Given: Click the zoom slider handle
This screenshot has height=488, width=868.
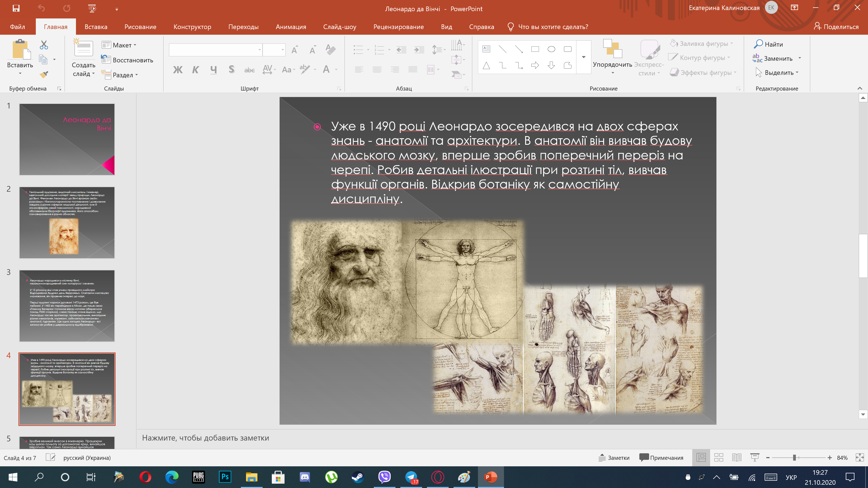Looking at the screenshot, I should (794, 458).
